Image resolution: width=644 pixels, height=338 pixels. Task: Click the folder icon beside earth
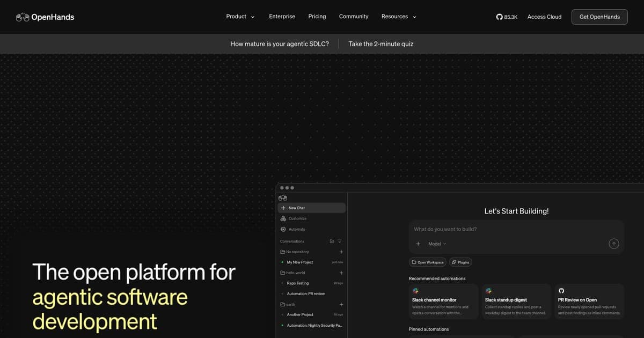283,304
